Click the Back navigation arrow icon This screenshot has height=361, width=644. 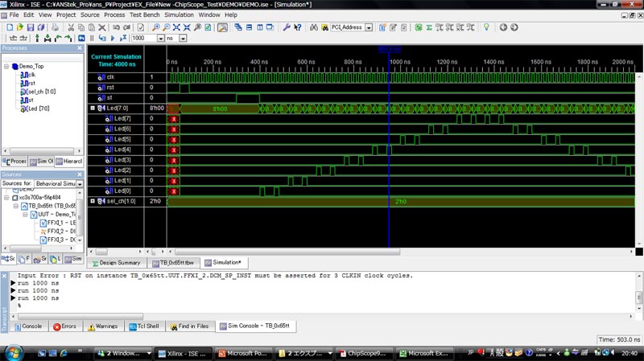pos(503,27)
